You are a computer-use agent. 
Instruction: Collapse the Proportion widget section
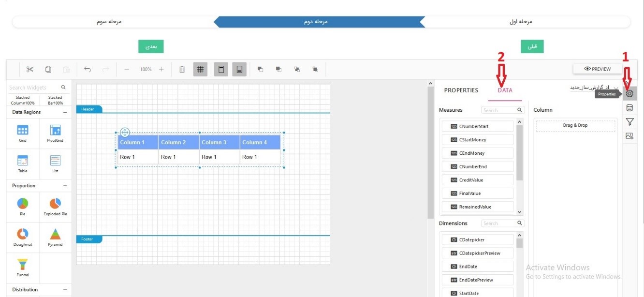pos(65,186)
